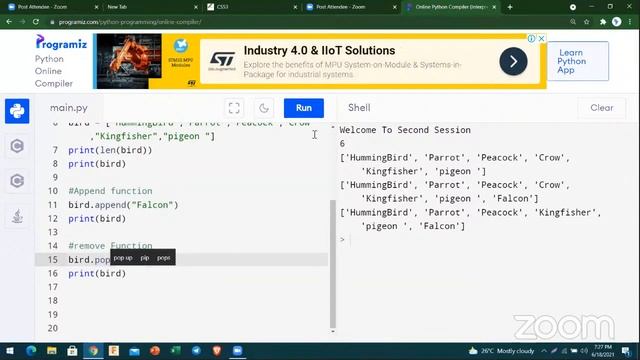
Task: Open Windows Start menu
Action: pos(10,351)
